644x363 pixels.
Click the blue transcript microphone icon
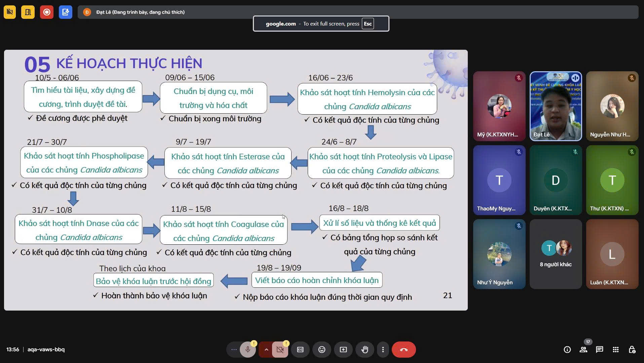[66, 12]
